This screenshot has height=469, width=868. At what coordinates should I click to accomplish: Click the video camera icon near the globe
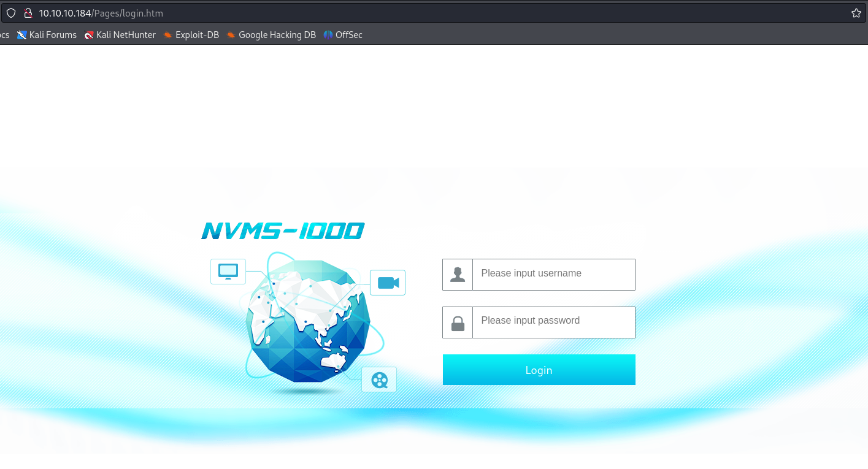tap(388, 283)
